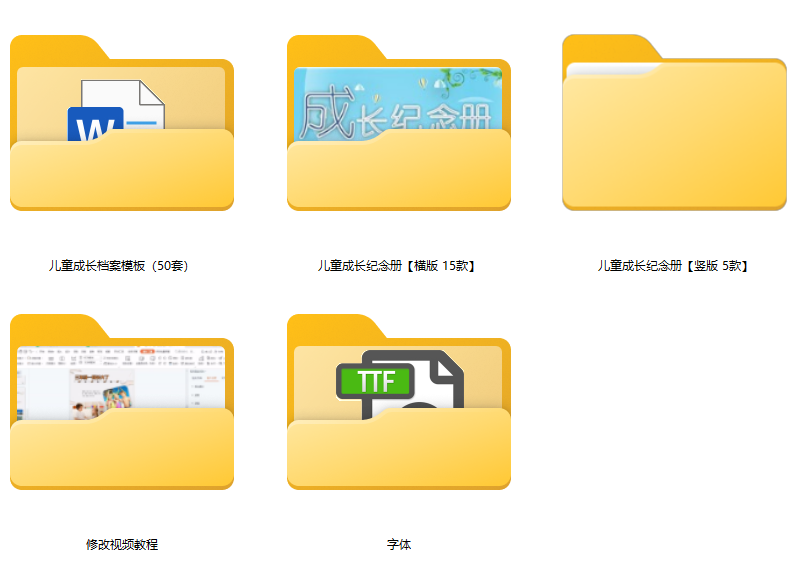Click the green TTF label badge
Image resolution: width=809 pixels, height=564 pixels.
pyautogui.click(x=375, y=381)
